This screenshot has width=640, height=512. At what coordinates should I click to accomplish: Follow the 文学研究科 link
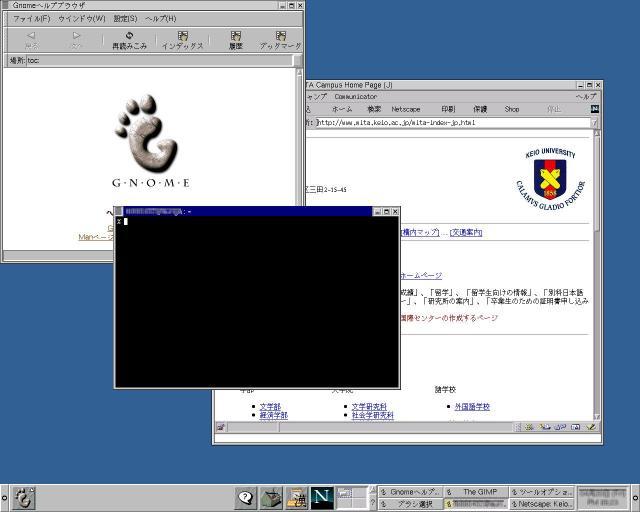pos(369,407)
